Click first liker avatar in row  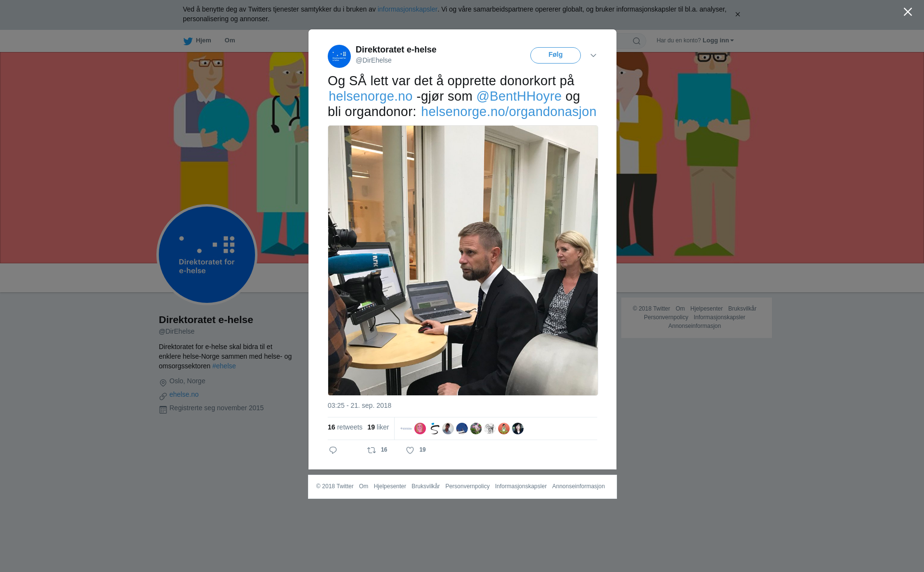[406, 429]
